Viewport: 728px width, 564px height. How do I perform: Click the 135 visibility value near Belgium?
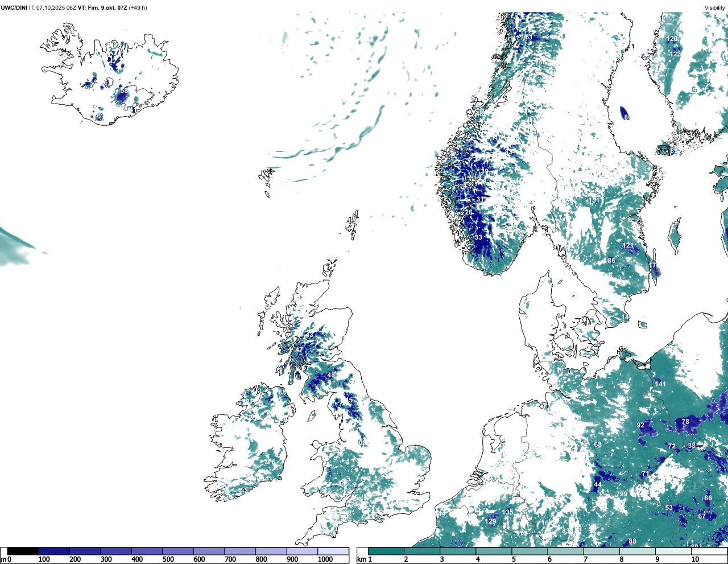coord(508,512)
